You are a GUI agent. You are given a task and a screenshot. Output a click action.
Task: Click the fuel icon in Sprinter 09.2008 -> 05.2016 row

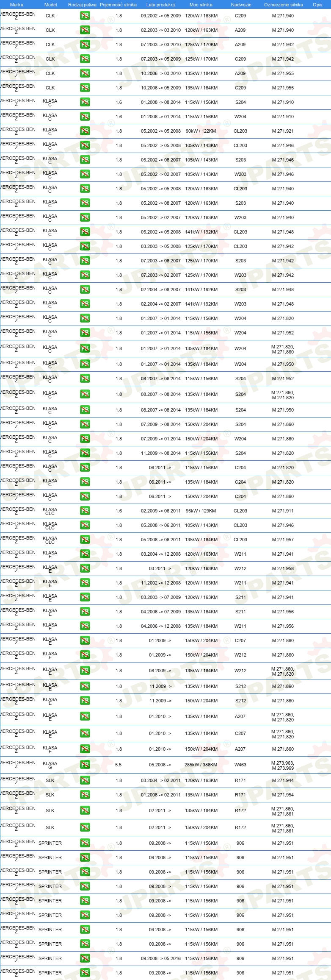(85, 959)
